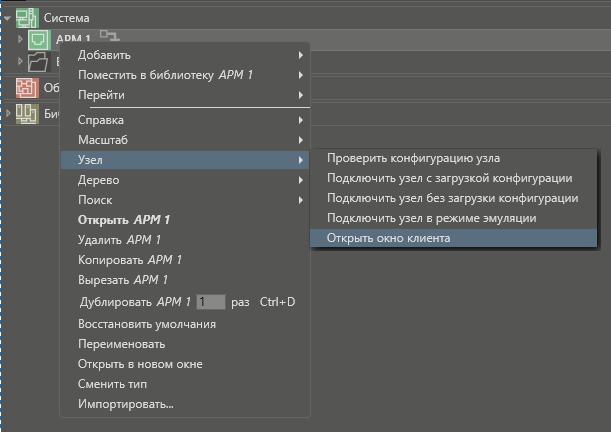
Task: Collapse the Система tree node
Action: click(8, 17)
